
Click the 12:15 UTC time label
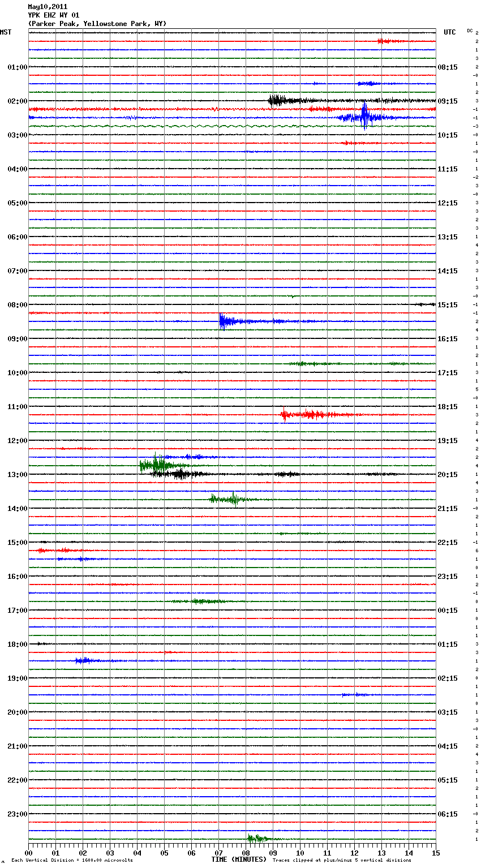[448, 203]
